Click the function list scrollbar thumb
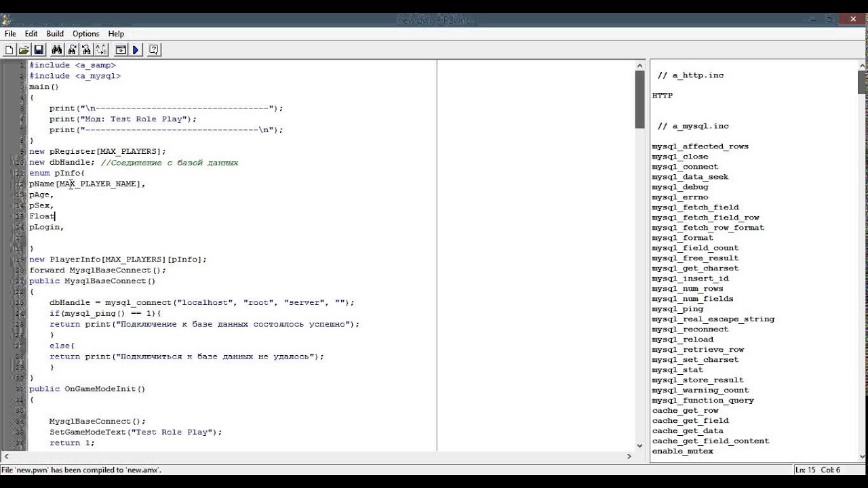The image size is (868, 488). (x=863, y=82)
